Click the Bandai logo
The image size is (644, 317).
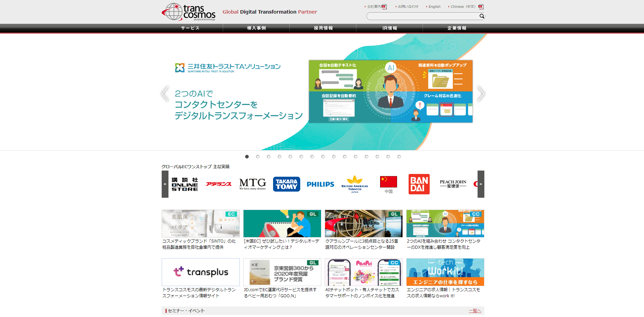tap(419, 184)
